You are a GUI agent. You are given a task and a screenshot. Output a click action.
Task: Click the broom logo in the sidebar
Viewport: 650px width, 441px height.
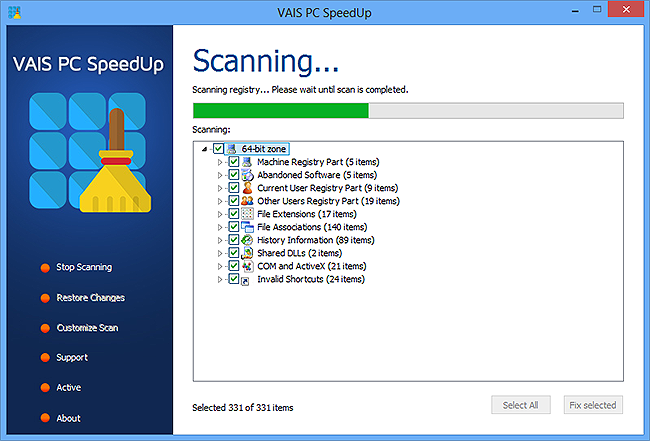click(115, 160)
